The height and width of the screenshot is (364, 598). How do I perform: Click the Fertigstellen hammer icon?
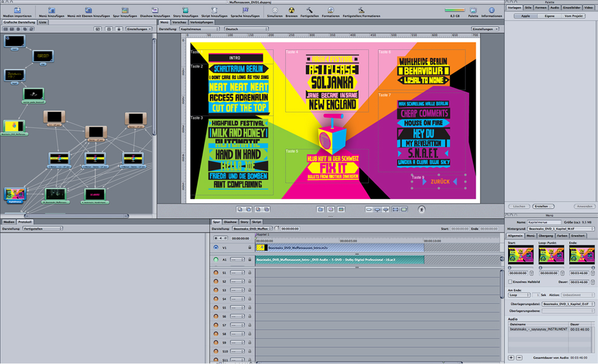coord(309,10)
